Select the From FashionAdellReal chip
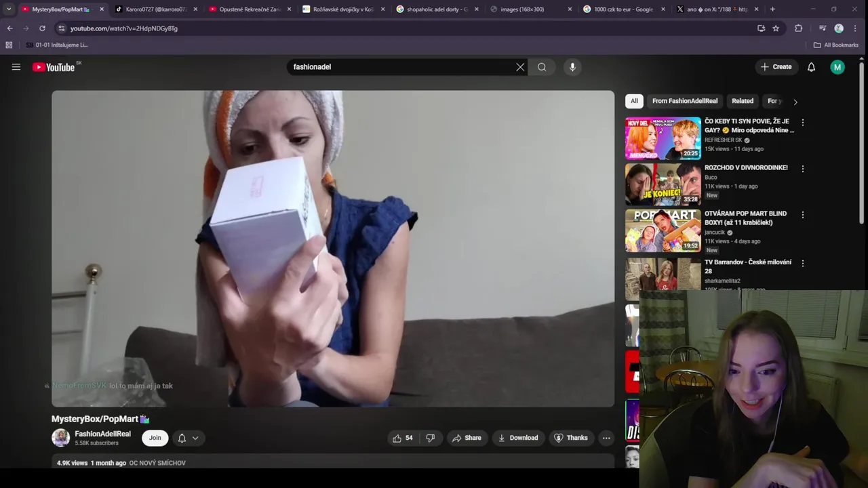This screenshot has width=868, height=488. pyautogui.click(x=685, y=101)
